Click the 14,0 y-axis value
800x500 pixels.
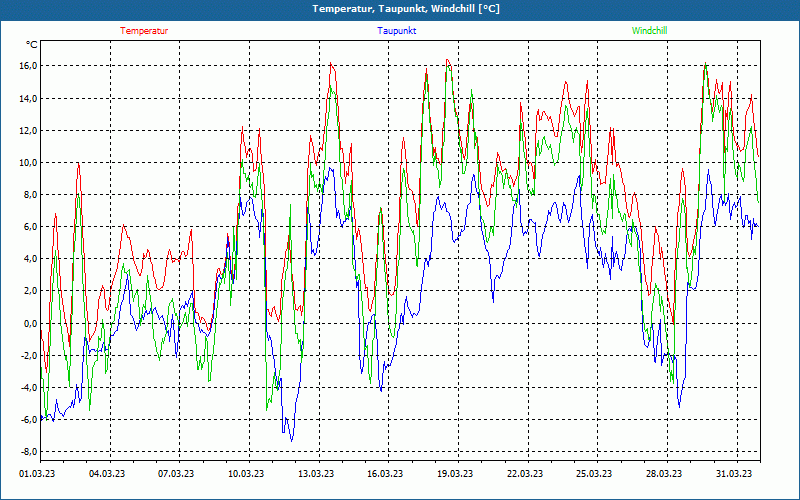click(28, 98)
